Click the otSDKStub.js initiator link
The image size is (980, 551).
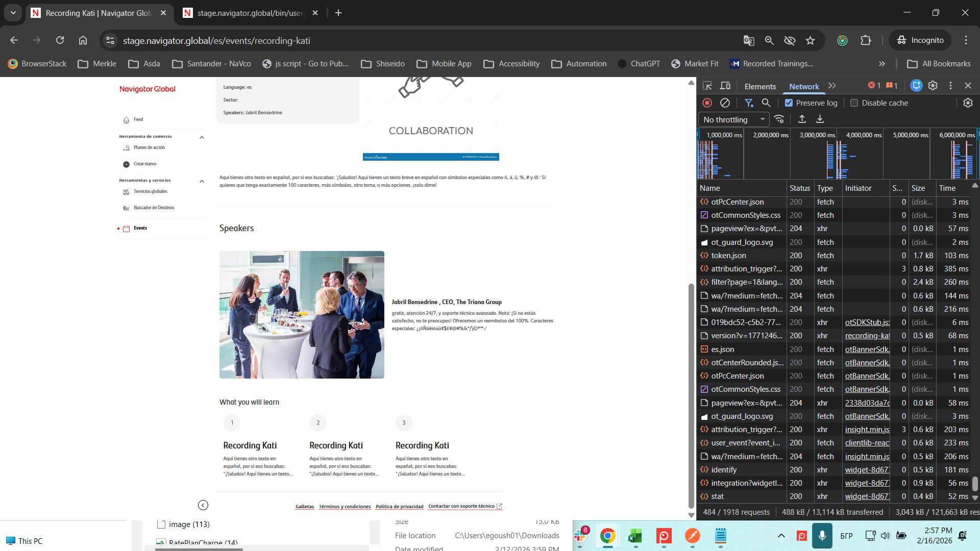[x=867, y=322]
